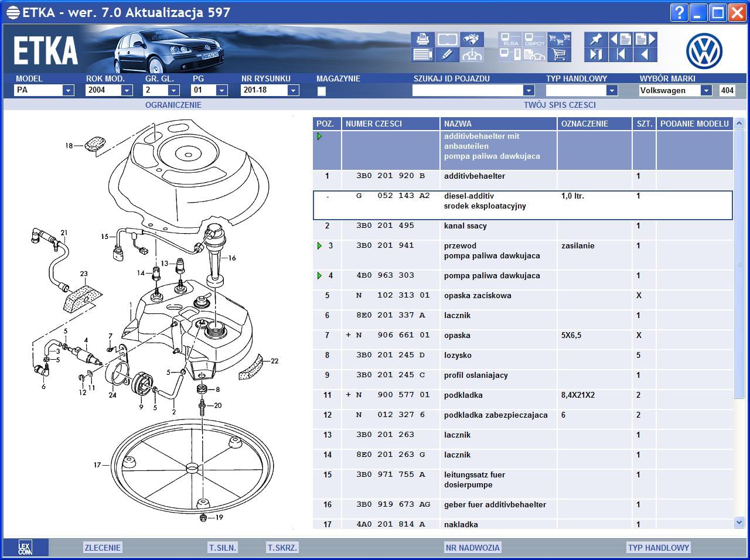Click TWÓJ SPIS CZESCI tab label
750x560 pixels.
[560, 105]
